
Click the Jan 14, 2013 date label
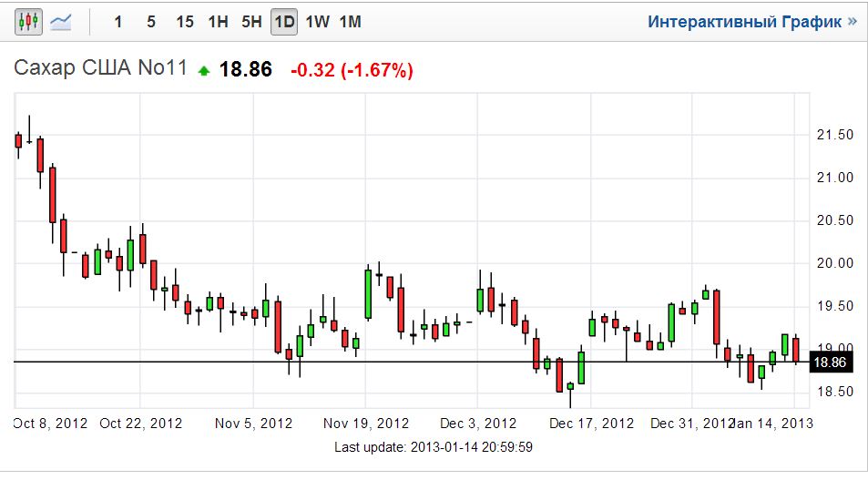coord(772,424)
